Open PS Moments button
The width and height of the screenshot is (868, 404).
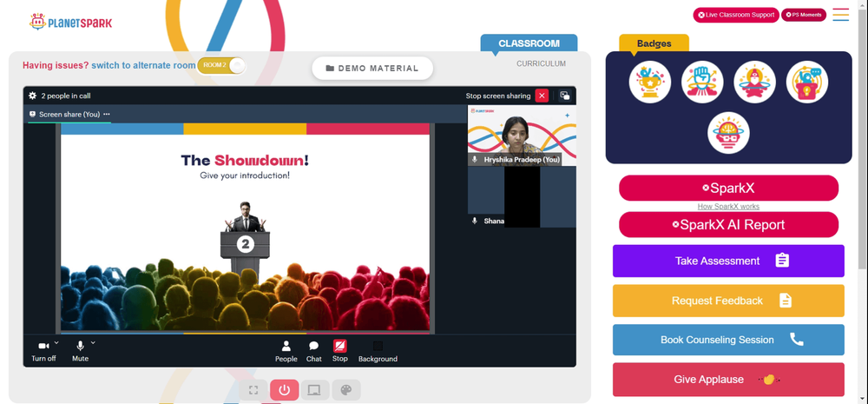coord(803,15)
